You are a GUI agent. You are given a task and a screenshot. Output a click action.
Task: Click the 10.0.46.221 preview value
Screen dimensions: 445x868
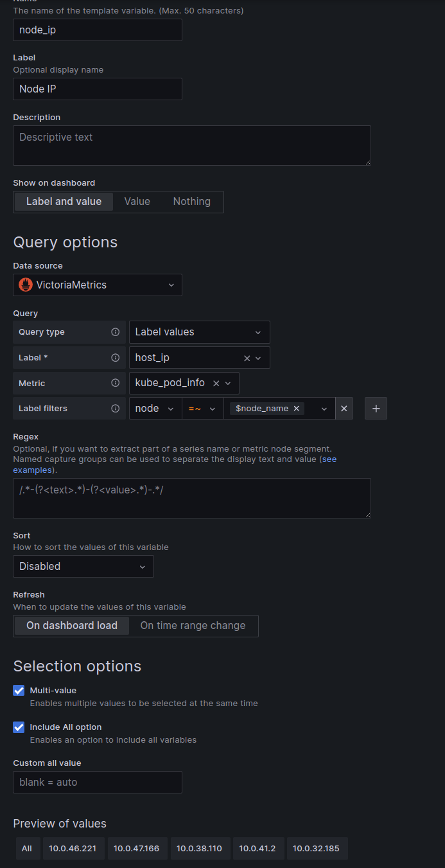[73, 849]
